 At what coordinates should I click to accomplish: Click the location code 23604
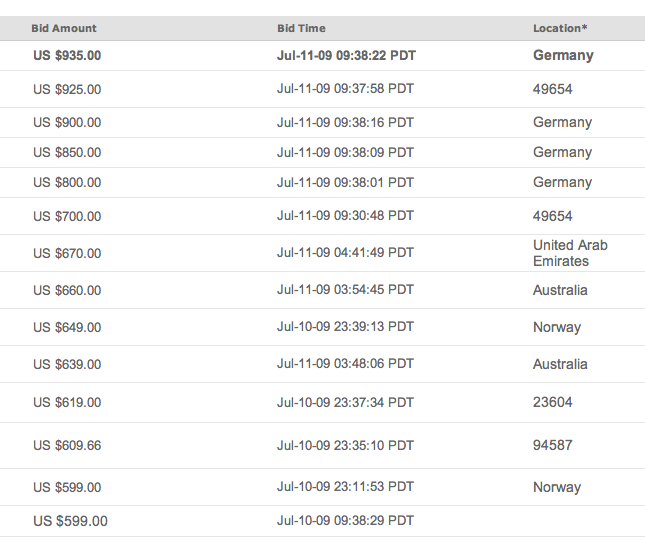tap(553, 402)
